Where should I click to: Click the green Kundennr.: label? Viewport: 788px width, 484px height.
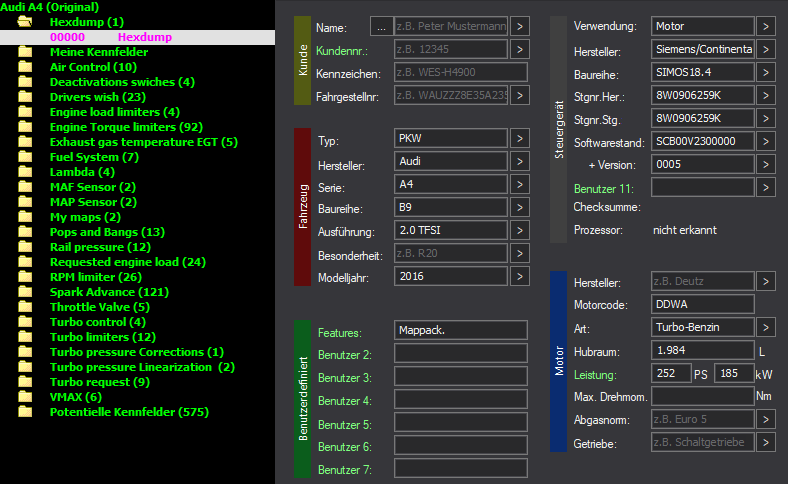[342, 51]
